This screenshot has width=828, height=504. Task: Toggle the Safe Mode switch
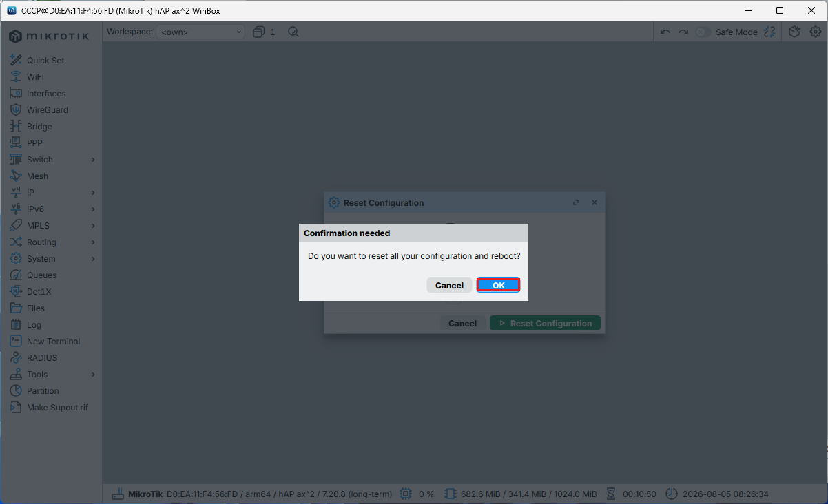tap(703, 32)
